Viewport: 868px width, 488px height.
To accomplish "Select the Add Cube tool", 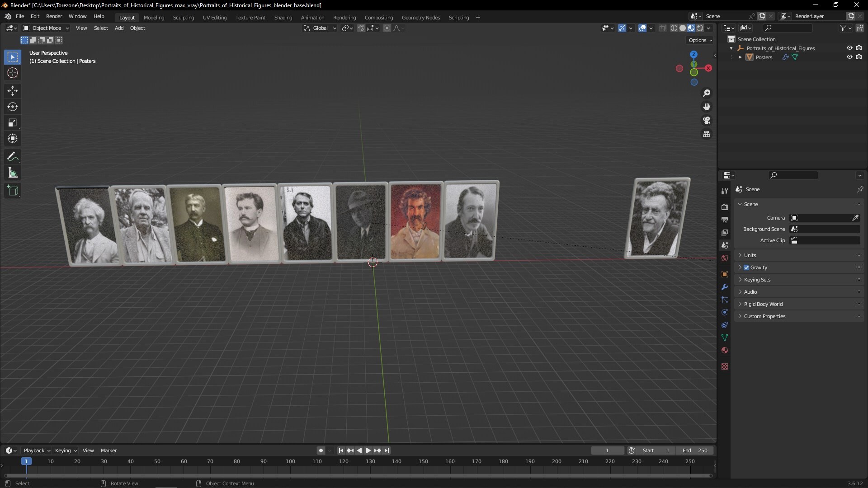I will (x=13, y=191).
